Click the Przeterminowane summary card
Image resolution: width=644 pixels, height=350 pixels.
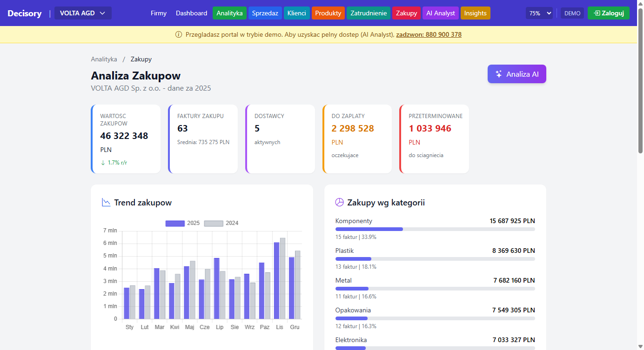tap(434, 139)
